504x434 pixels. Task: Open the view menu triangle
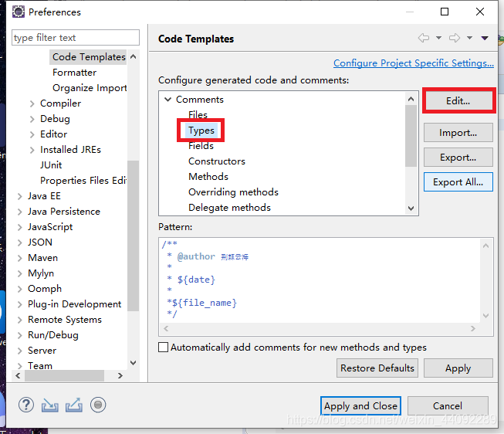485,38
